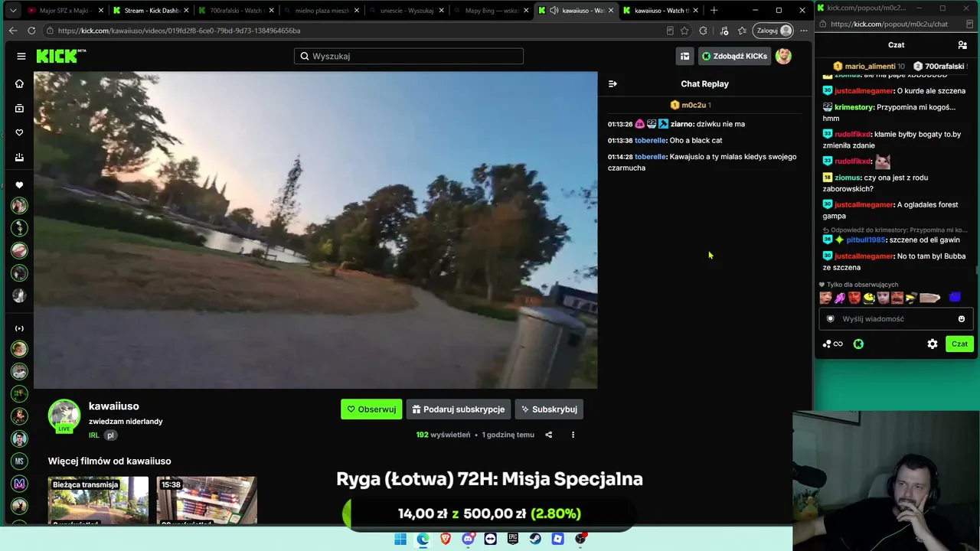Open Microsoft Edge from the taskbar
Screen dimensions: 980x551
[423, 539]
